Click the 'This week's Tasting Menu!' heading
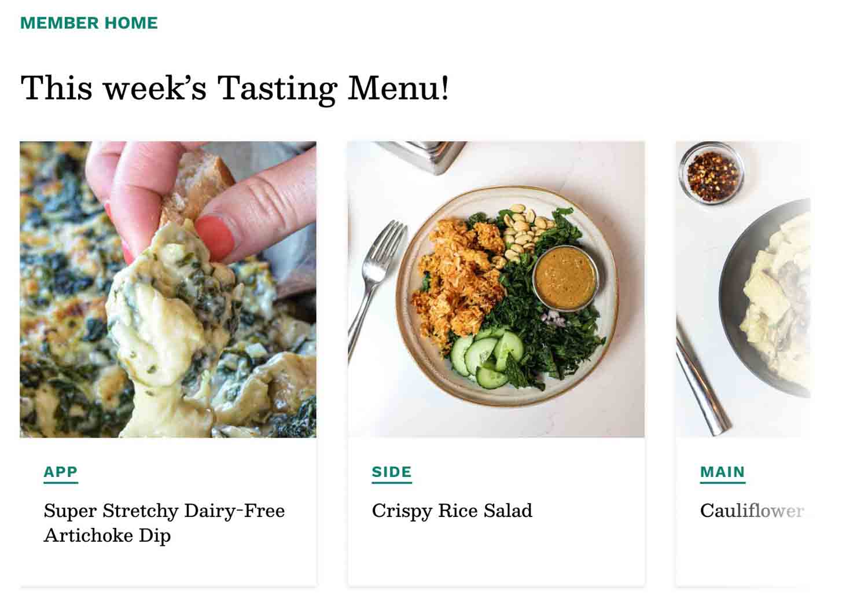868x602 pixels. (x=234, y=89)
